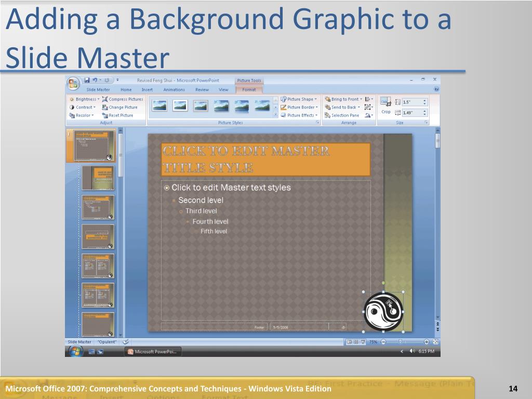The height and width of the screenshot is (399, 532).
Task: Apply the first picture style thumbnail
Action: point(159,105)
